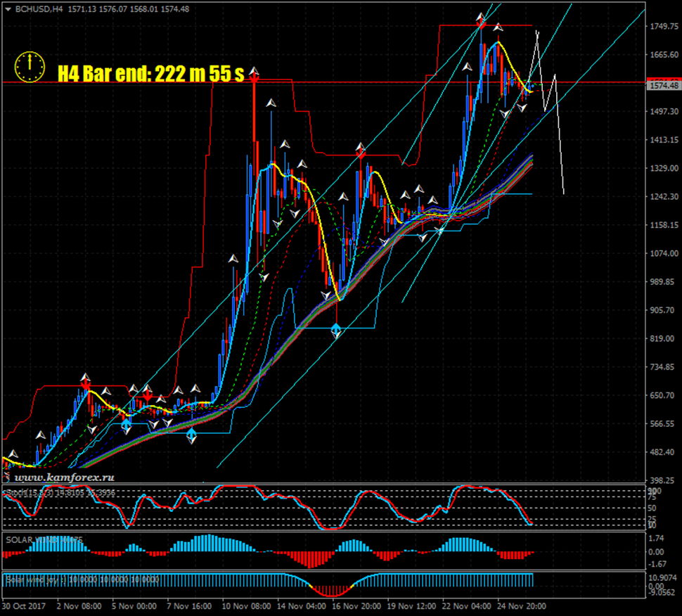Click the 1497.30 price axis value
The image size is (682, 616).
click(664, 112)
